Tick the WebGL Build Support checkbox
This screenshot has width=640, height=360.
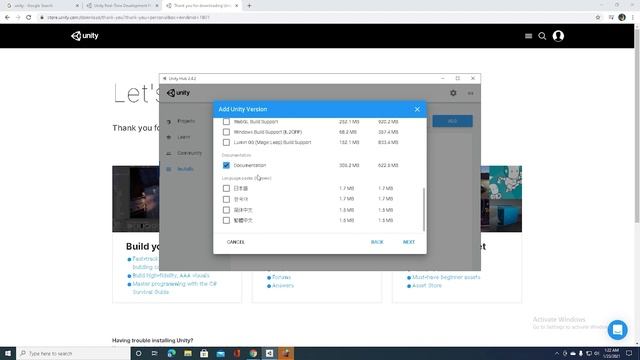[226, 122]
